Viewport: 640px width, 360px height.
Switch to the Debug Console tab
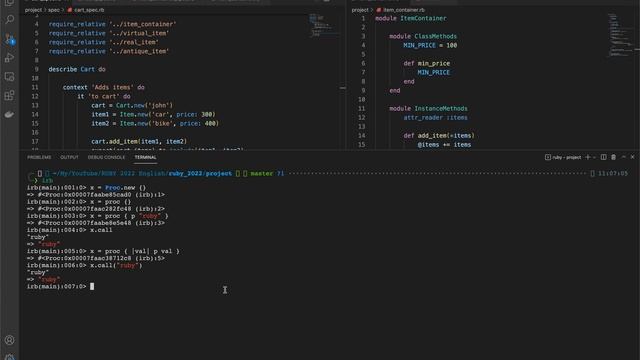(106, 157)
